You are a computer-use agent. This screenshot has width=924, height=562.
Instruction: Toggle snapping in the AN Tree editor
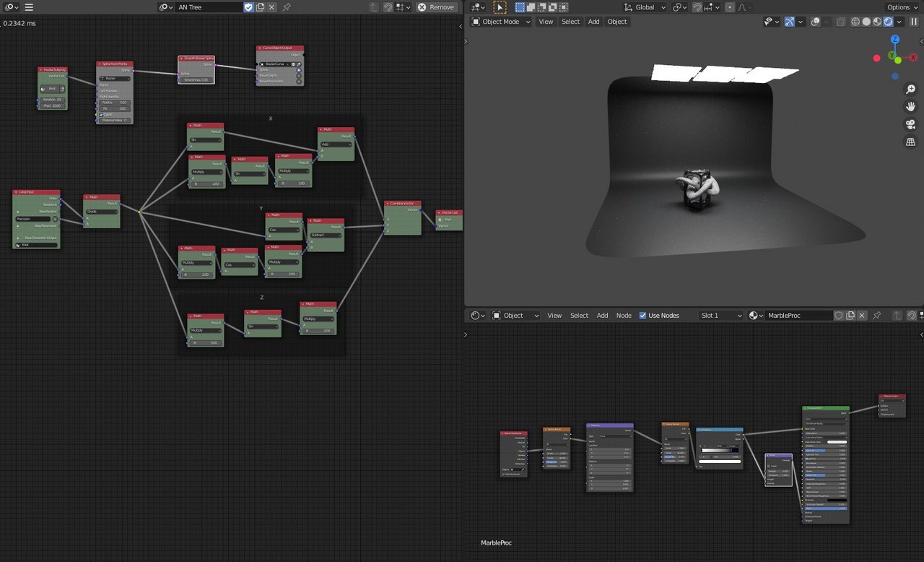click(388, 7)
